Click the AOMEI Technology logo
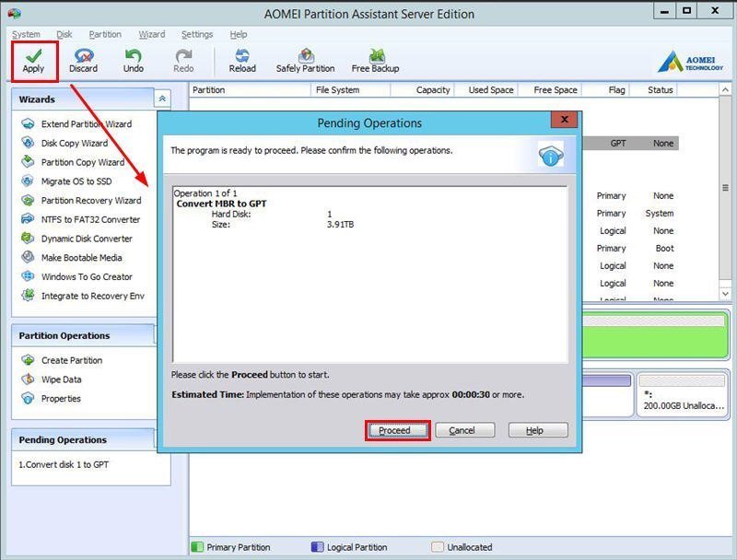Screen dimensions: 737x560 pos(690,62)
